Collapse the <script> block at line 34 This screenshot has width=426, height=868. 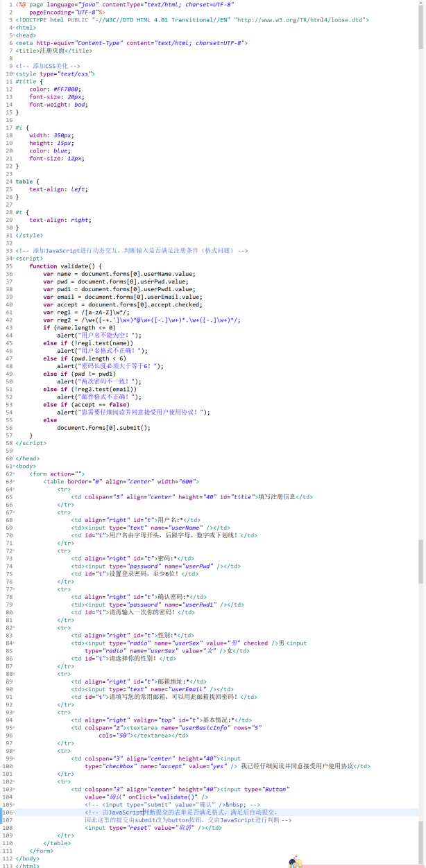(x=14, y=259)
